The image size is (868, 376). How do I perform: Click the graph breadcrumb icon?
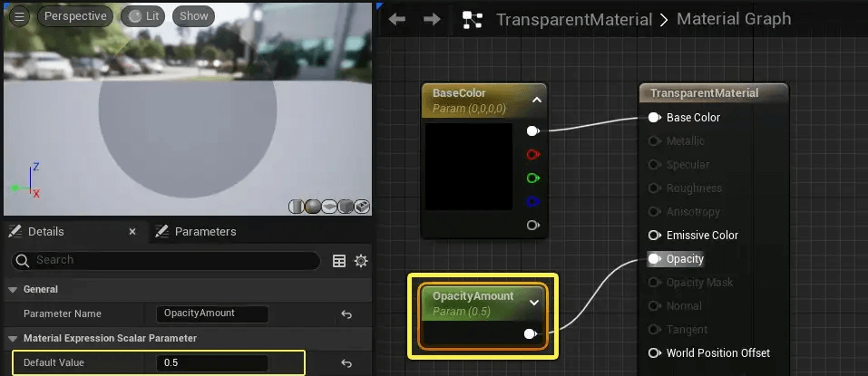pos(473,20)
